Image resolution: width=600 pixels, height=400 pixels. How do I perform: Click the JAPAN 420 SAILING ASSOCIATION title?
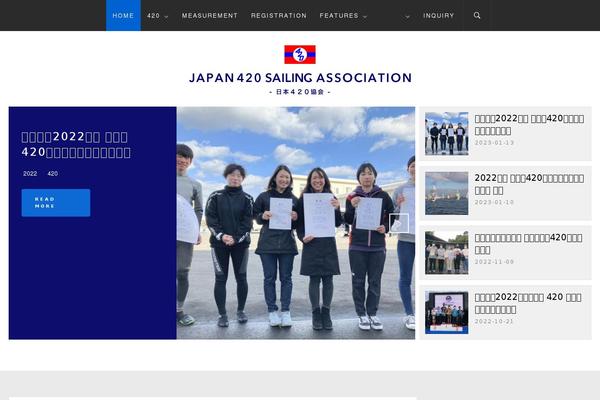300,78
